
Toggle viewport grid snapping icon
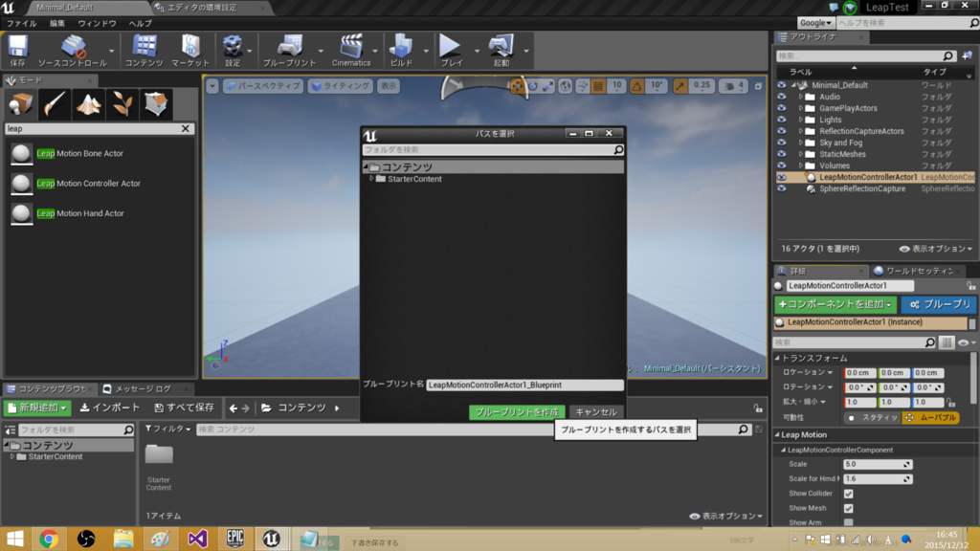coord(598,86)
